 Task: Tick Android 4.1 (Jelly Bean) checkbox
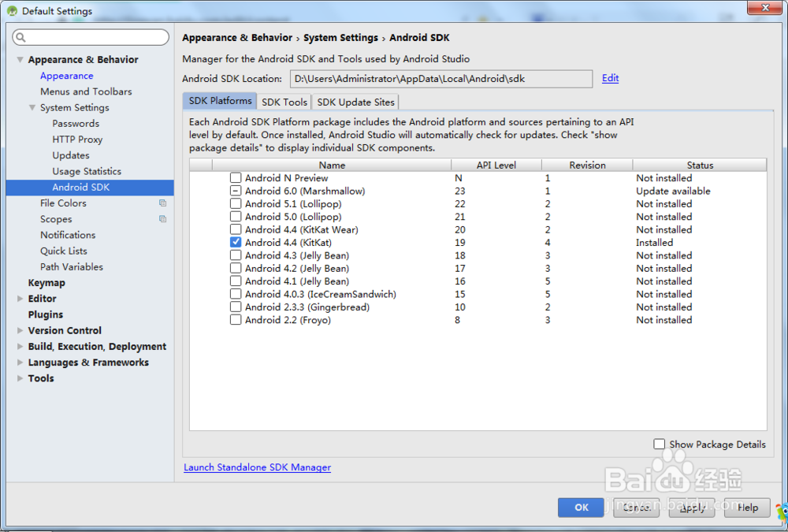coord(235,281)
